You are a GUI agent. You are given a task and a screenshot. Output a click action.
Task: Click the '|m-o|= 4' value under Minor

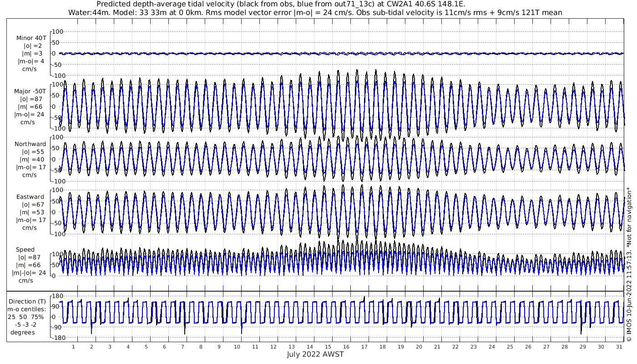[x=31, y=61]
